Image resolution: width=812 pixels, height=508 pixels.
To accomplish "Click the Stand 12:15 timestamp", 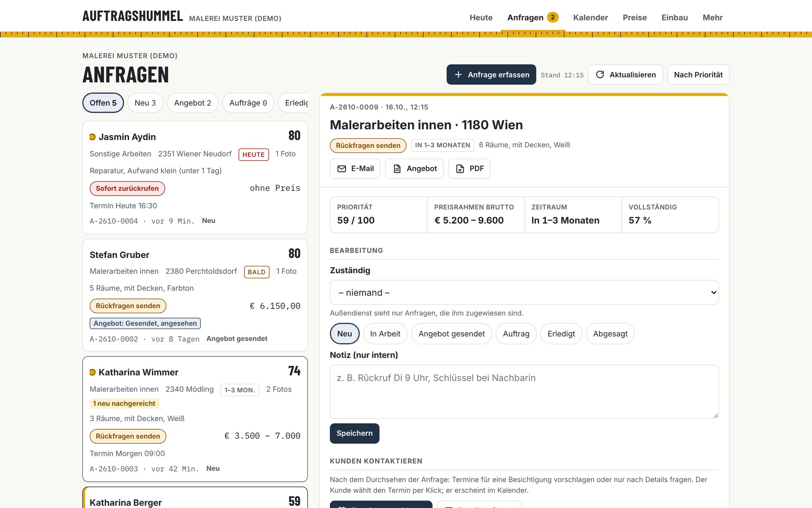I will click(562, 75).
